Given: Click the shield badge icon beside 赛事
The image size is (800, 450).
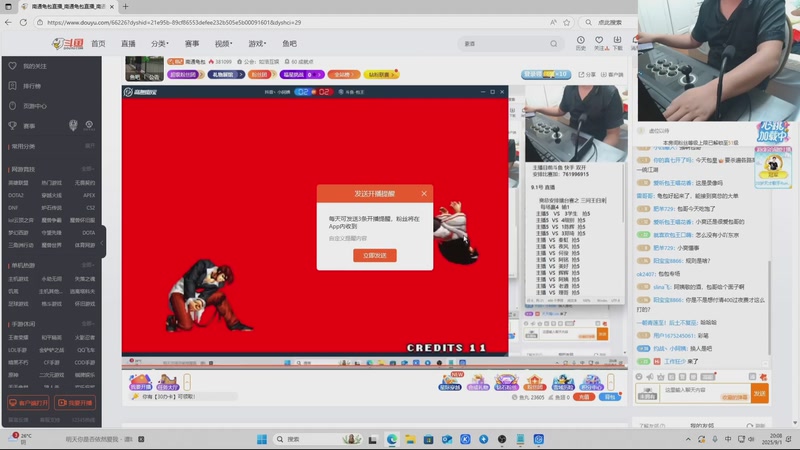Looking at the screenshot, I should tap(73, 126).
